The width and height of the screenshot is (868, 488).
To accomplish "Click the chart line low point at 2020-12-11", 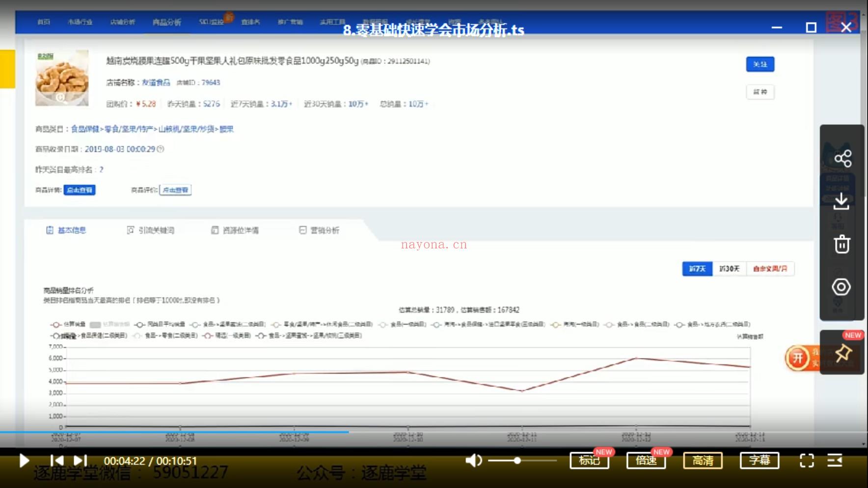I will (522, 391).
